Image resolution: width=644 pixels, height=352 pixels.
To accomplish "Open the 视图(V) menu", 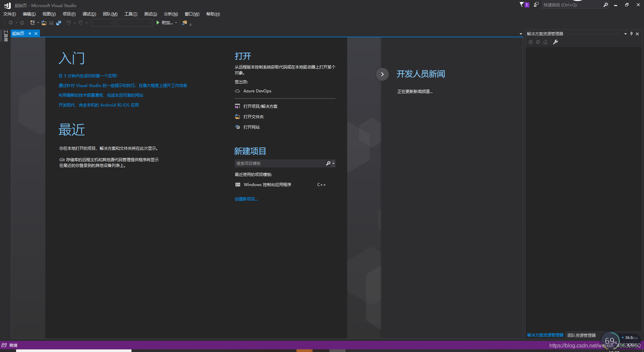I will click(x=49, y=14).
